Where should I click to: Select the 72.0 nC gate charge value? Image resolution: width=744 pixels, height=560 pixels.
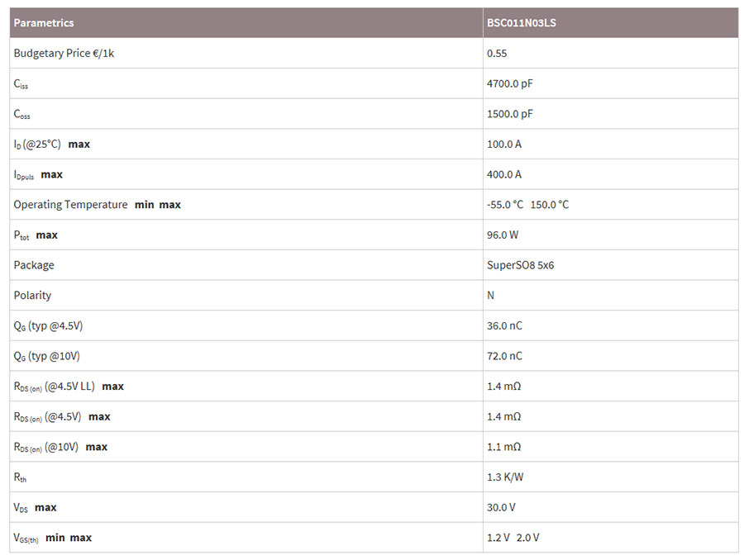tap(504, 356)
